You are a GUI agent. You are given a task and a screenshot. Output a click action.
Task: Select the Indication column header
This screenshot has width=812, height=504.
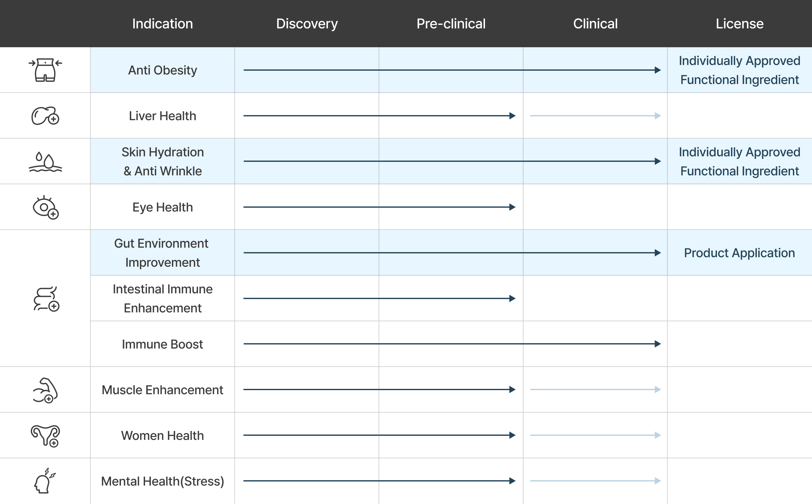(x=162, y=24)
